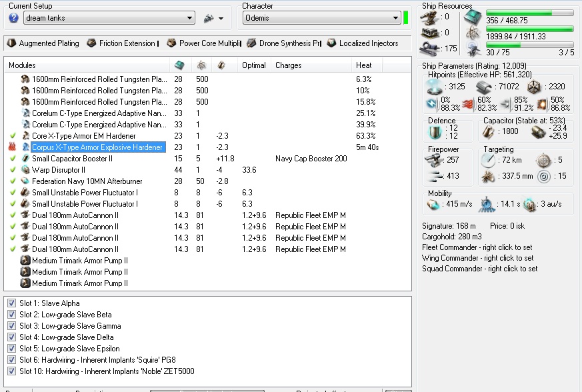Viewport: 582px width, 392px height.
Task: Open the small arrow menu beside the ship icon
Action: tap(221, 18)
